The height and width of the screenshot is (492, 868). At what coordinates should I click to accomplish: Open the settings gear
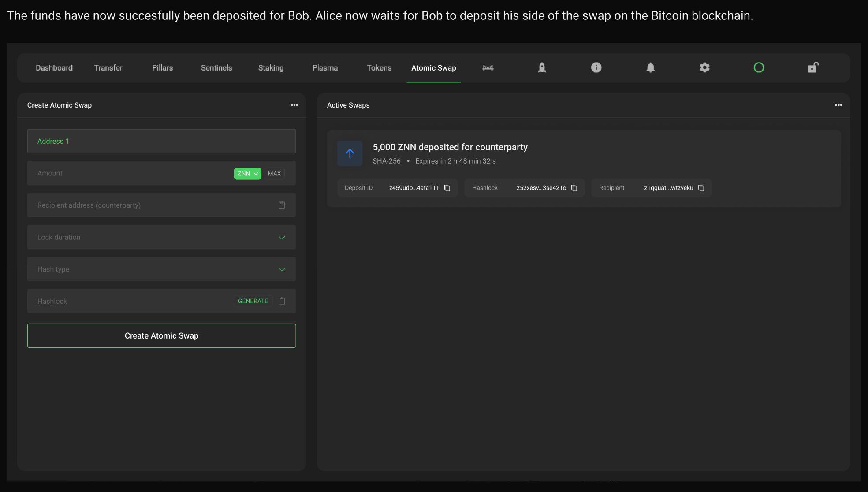pos(704,67)
